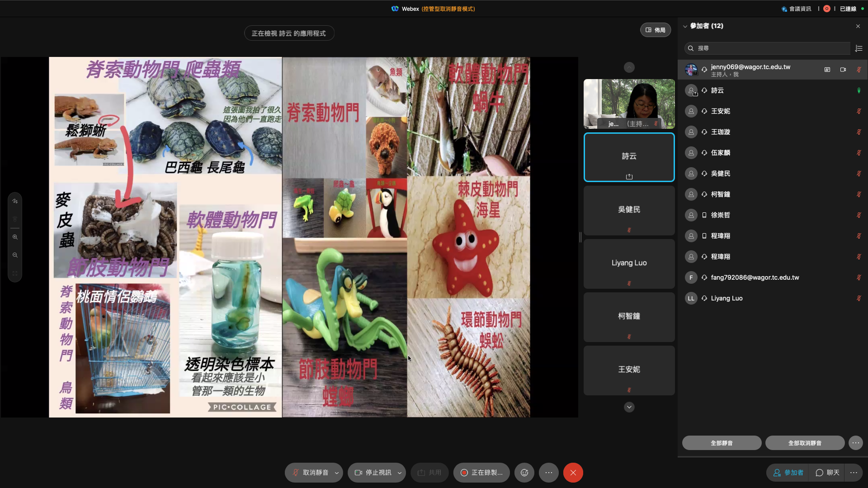Click the zoom out magnifier icon
This screenshot has width=868, height=488.
(x=15, y=255)
